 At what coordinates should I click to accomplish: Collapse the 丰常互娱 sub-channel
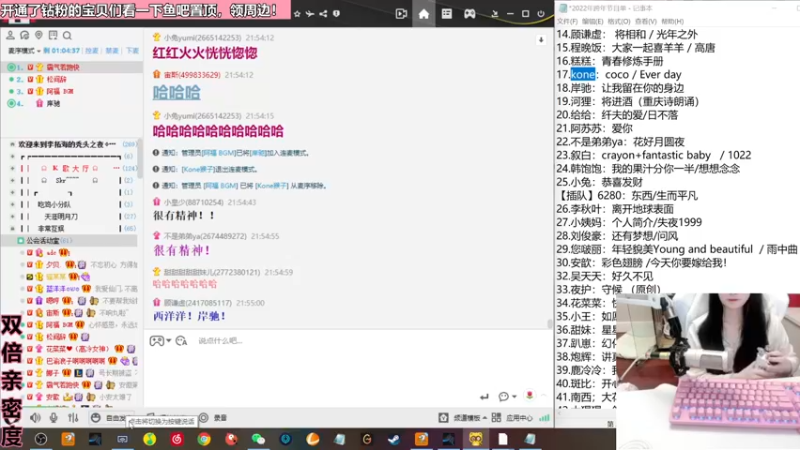12,229
